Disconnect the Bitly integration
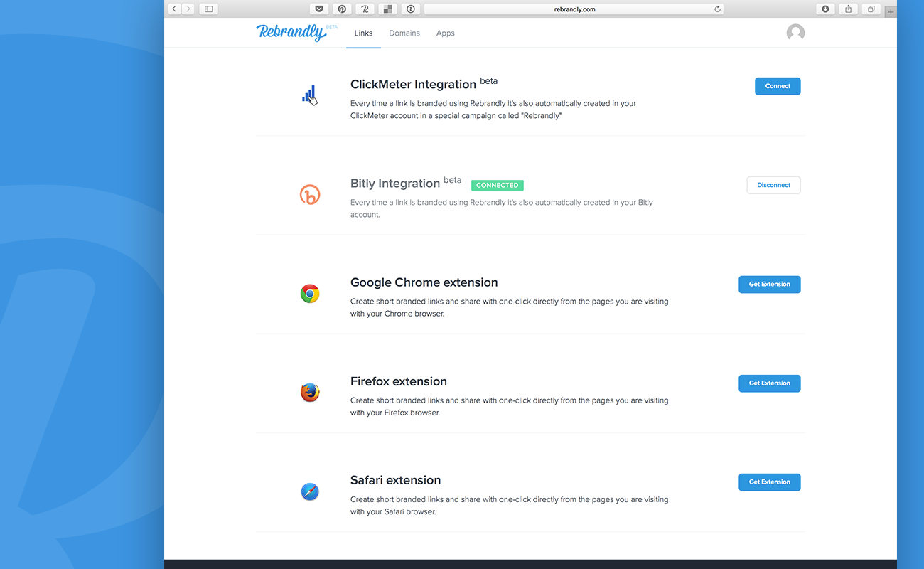 click(773, 185)
